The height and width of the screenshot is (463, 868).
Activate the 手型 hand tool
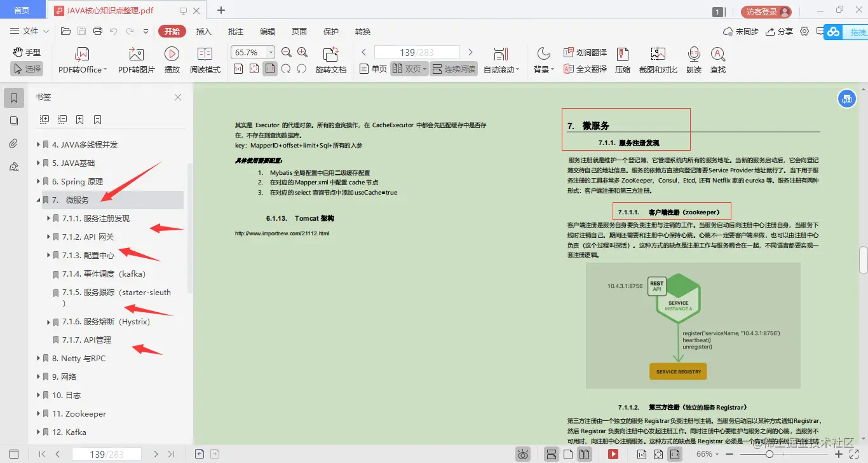click(x=27, y=52)
